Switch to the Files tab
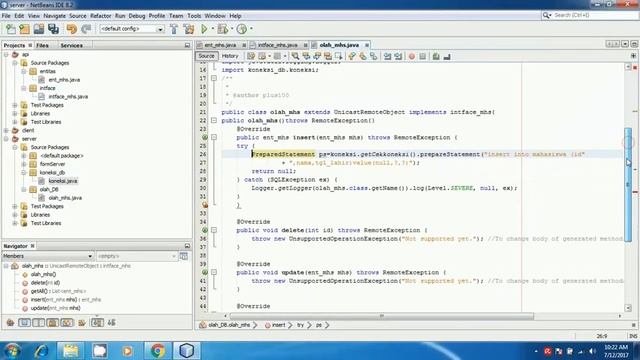 click(42, 45)
